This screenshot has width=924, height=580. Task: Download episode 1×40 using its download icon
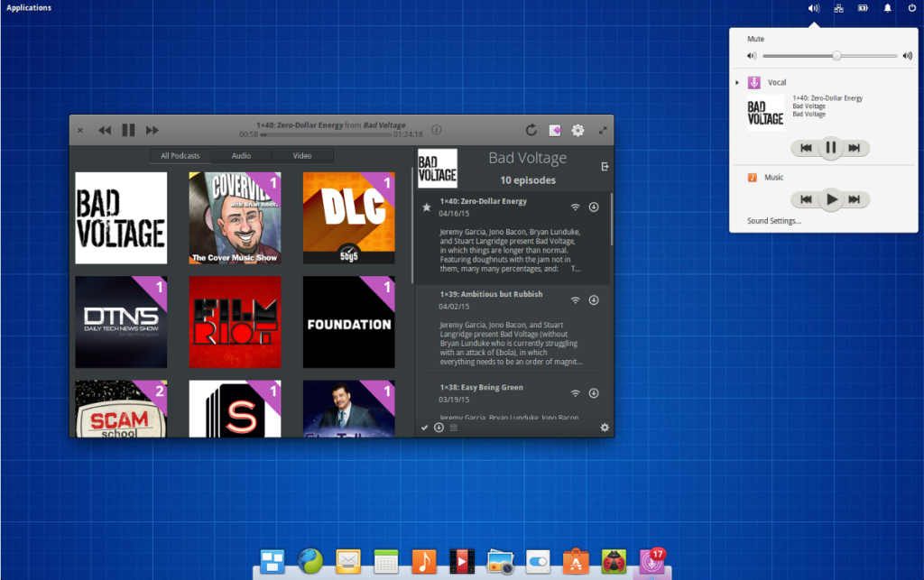click(594, 207)
